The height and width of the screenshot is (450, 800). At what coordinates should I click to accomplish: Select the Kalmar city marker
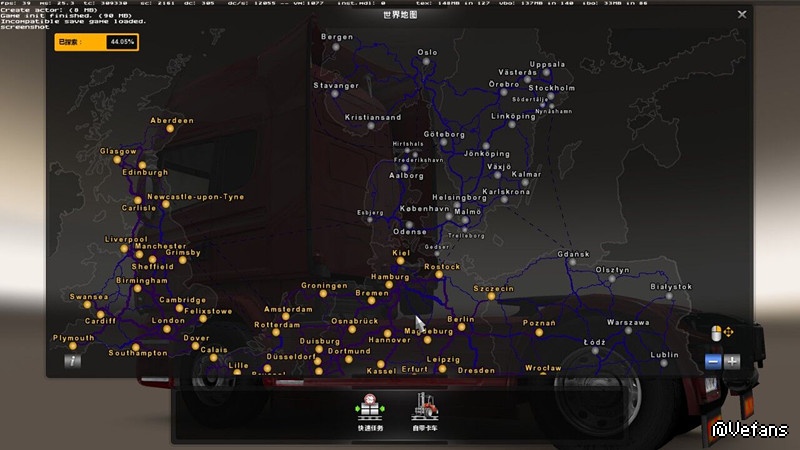[525, 182]
